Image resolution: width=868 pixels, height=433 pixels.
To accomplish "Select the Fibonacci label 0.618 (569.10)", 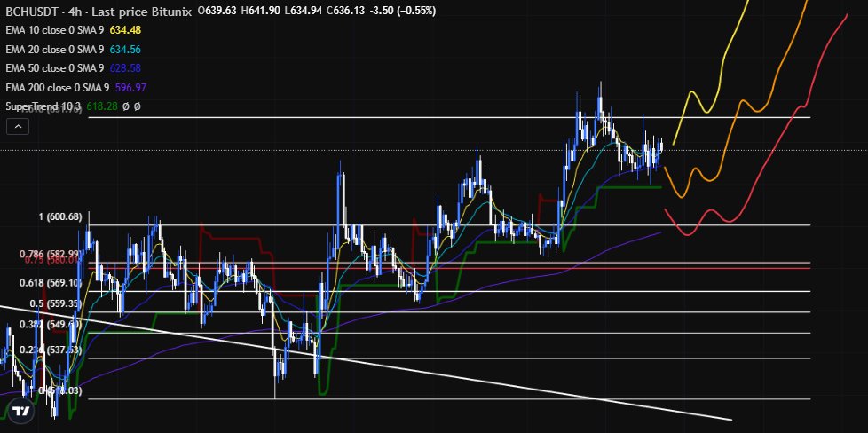I will tap(51, 283).
